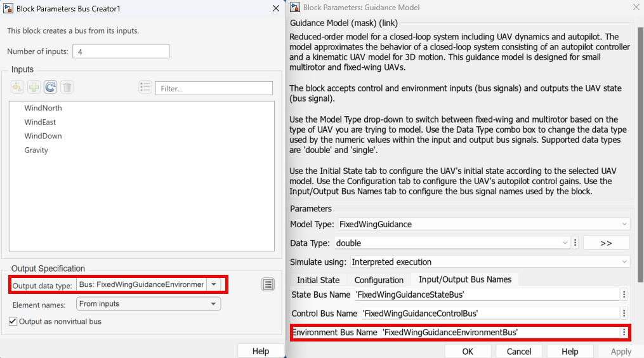Click OK in Guidance Model dialog
This screenshot has height=358, width=644.
tap(468, 352)
